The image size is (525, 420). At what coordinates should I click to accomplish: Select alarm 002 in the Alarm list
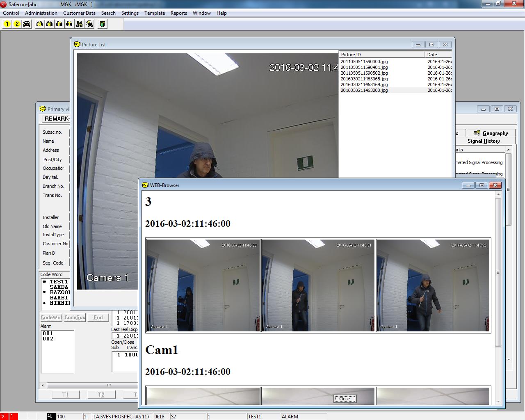click(x=48, y=339)
